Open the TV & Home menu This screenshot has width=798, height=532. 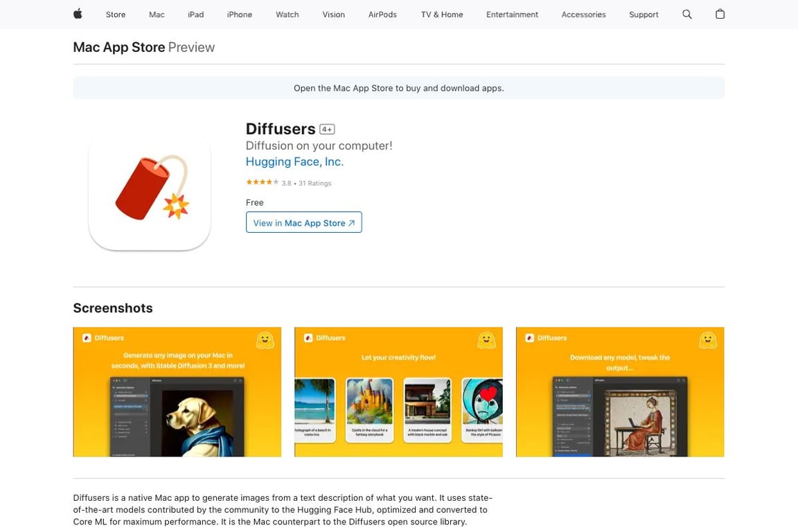tap(442, 15)
